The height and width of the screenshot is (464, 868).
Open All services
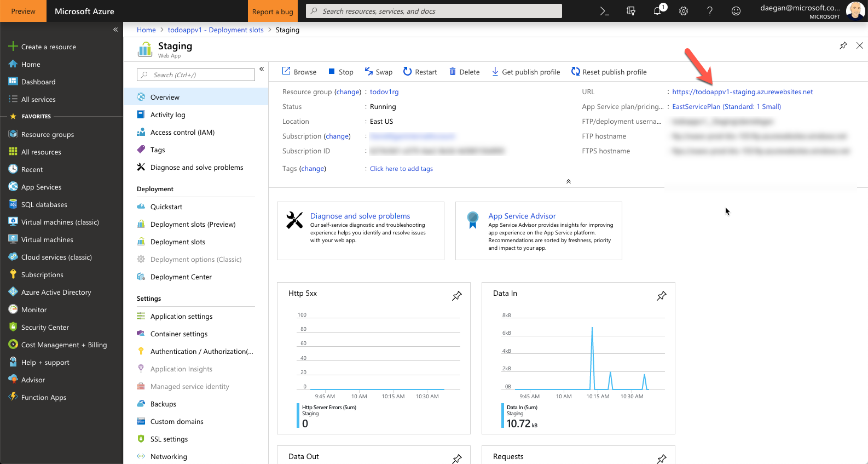pos(61,99)
